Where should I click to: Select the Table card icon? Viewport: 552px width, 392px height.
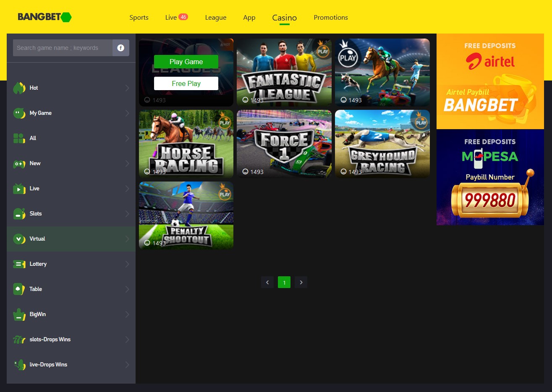coord(19,289)
